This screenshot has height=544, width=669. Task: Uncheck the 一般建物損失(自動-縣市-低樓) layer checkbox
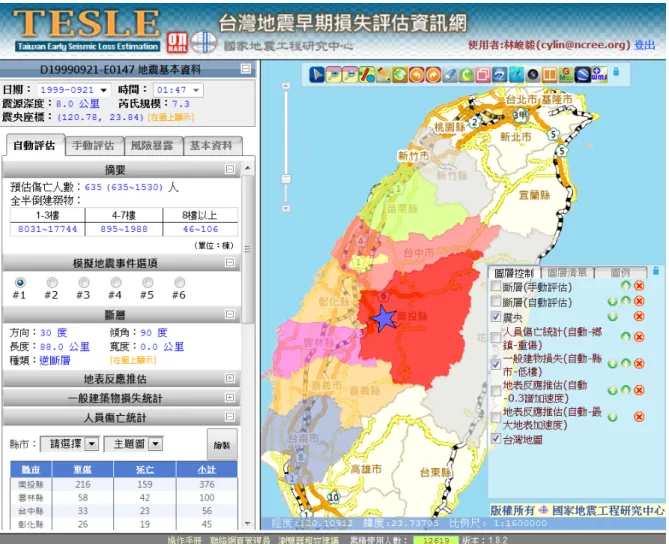(495, 364)
